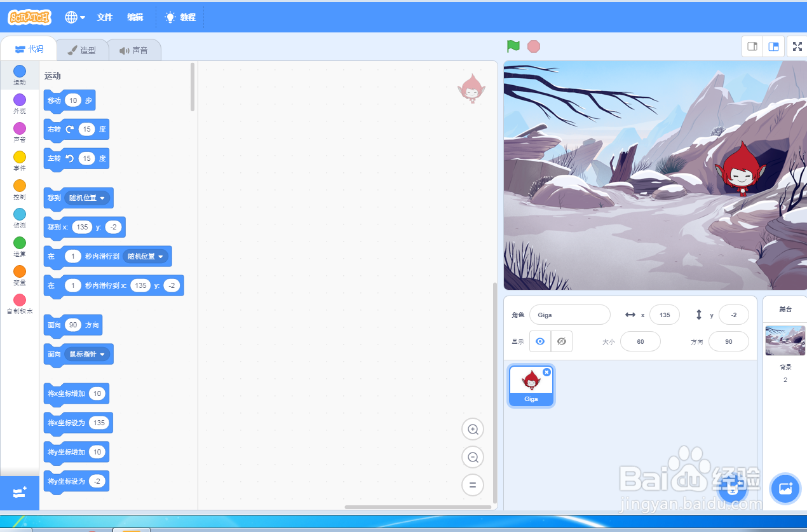Viewport: 807px width, 532px height.
Task: Click the 90 value in 面向 方向 block
Action: [73, 325]
